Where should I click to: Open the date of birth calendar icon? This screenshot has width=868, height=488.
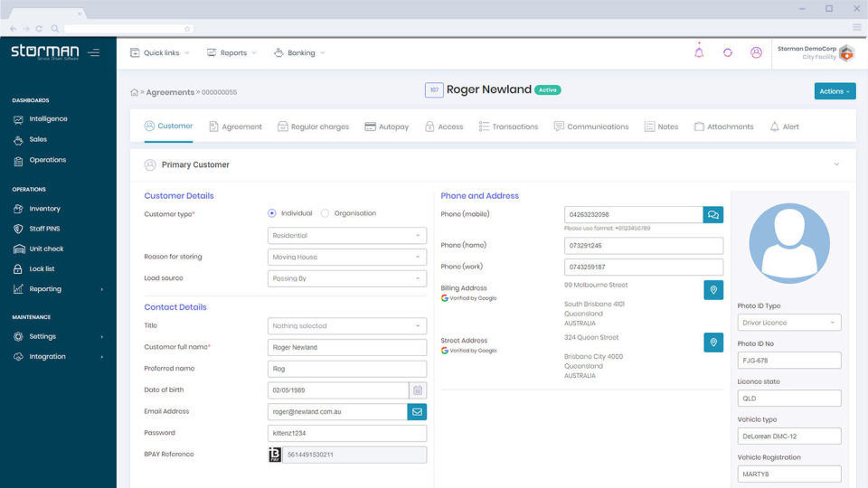(x=418, y=390)
